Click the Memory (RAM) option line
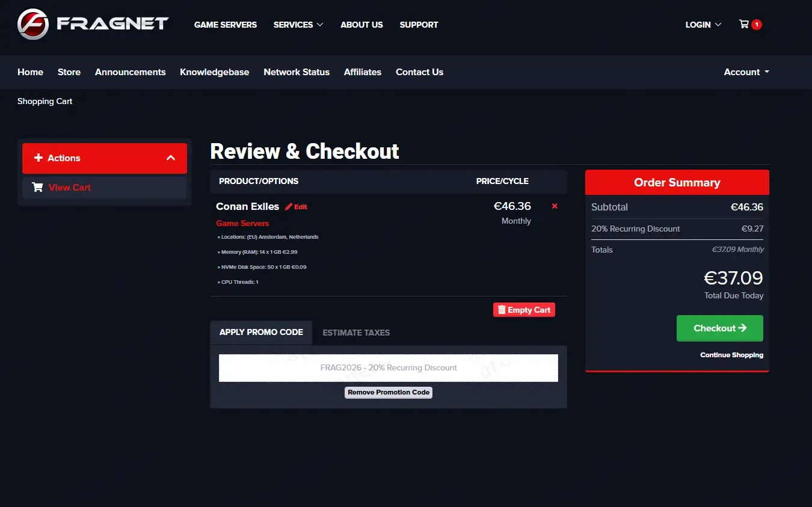This screenshot has width=812, height=507. (257, 252)
